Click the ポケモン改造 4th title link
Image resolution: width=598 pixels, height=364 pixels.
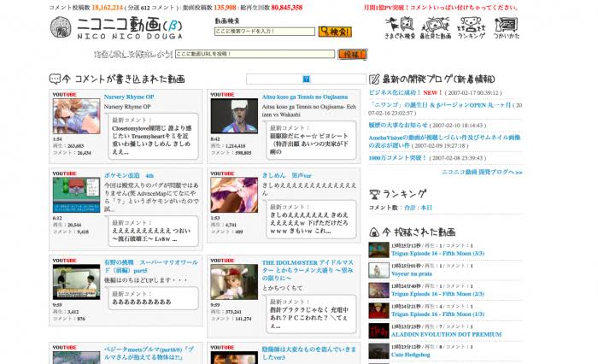point(129,175)
